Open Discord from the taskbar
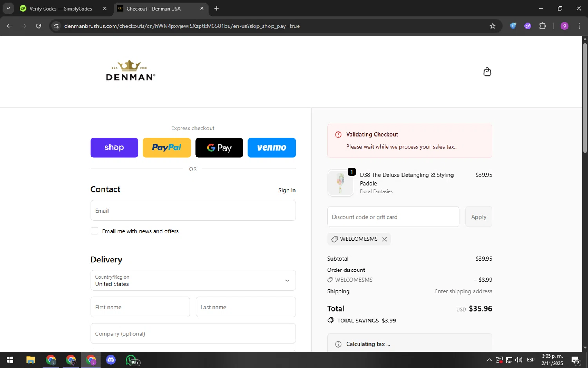 [x=111, y=360]
